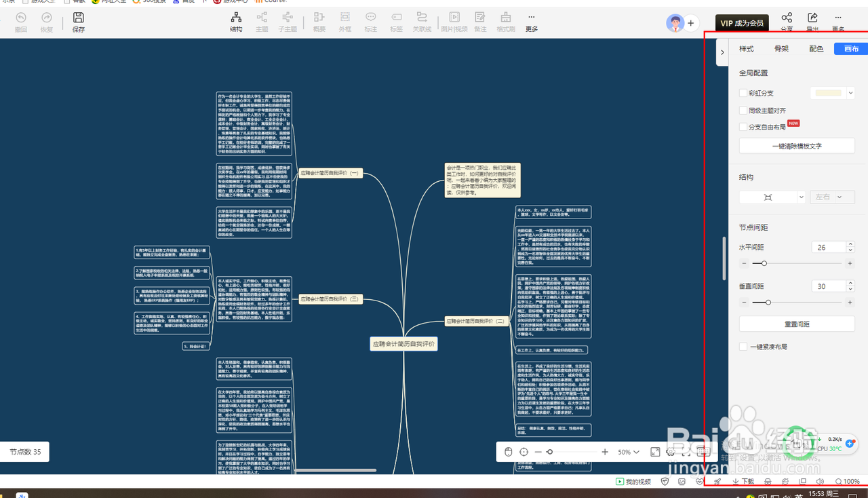Insert 图片|视频 media

[454, 18]
